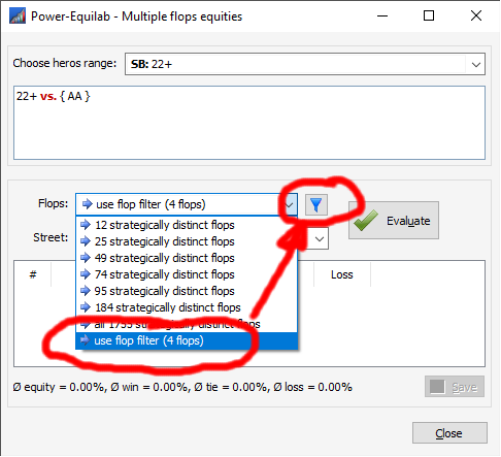Collapse the Flops combo box arrow

click(289, 204)
